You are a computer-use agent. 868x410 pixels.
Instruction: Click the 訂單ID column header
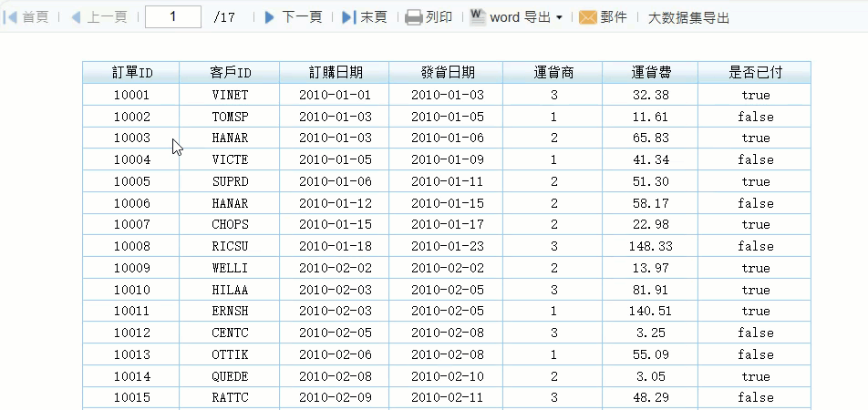(131, 73)
